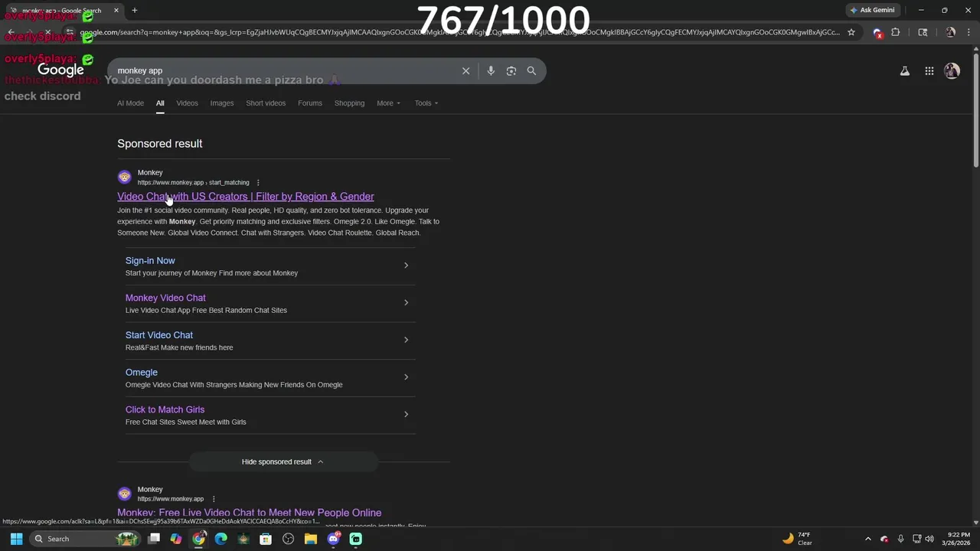This screenshot has height=551, width=980.
Task: Open Click to Match Girls sitelink
Action: pos(165,409)
